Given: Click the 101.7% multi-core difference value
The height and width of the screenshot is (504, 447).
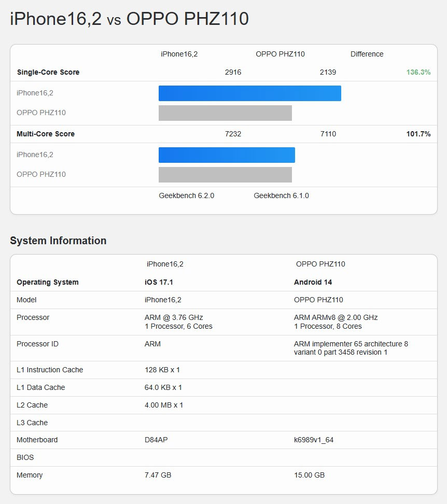Looking at the screenshot, I should pos(418,134).
